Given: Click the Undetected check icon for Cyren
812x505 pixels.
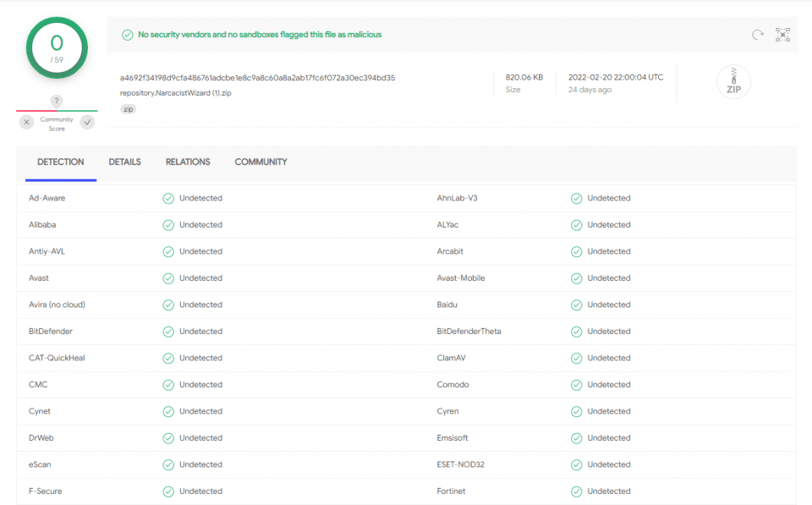Looking at the screenshot, I should (x=576, y=412).
